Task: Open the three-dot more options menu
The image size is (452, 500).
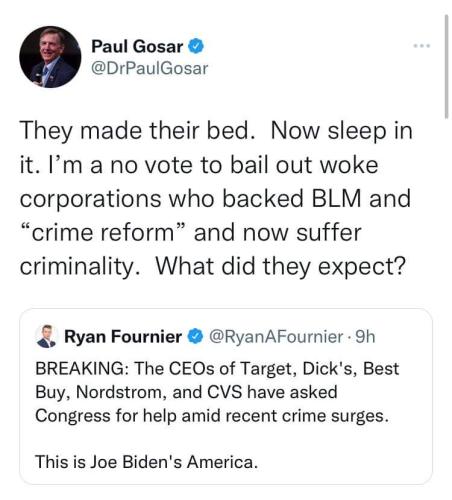Action: click(x=422, y=46)
